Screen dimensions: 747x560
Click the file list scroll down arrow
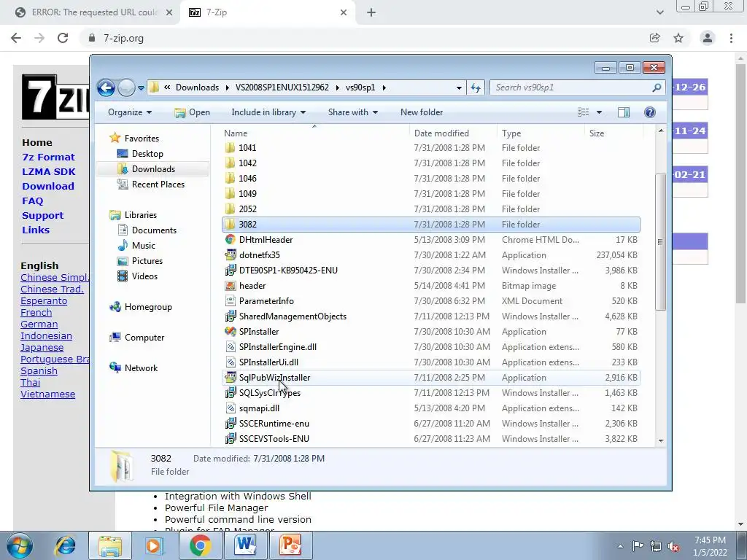(661, 441)
